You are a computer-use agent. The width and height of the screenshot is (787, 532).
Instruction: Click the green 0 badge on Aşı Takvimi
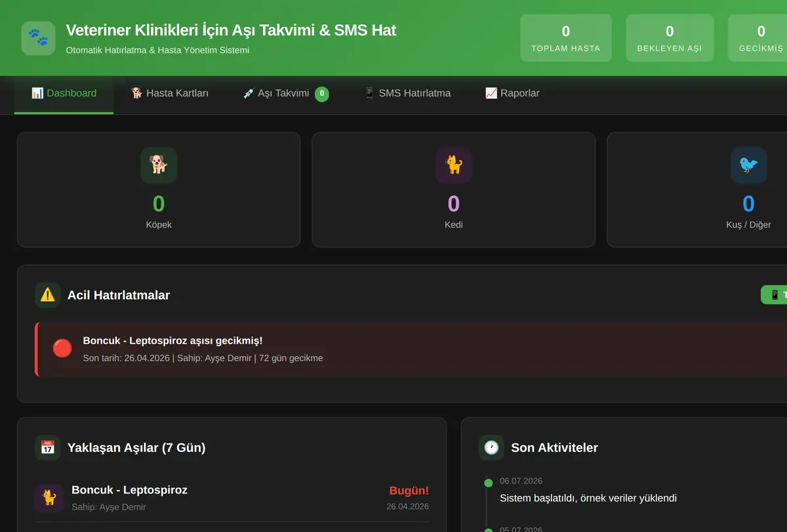click(321, 94)
